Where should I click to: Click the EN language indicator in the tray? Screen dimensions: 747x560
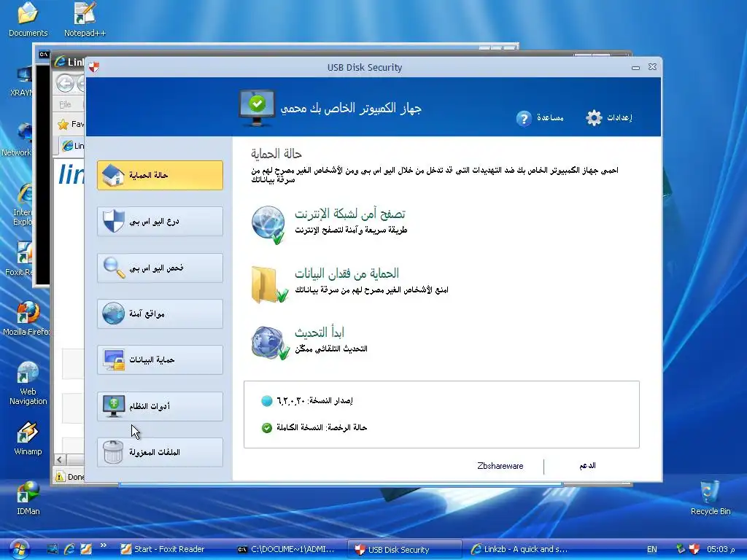[x=651, y=549]
